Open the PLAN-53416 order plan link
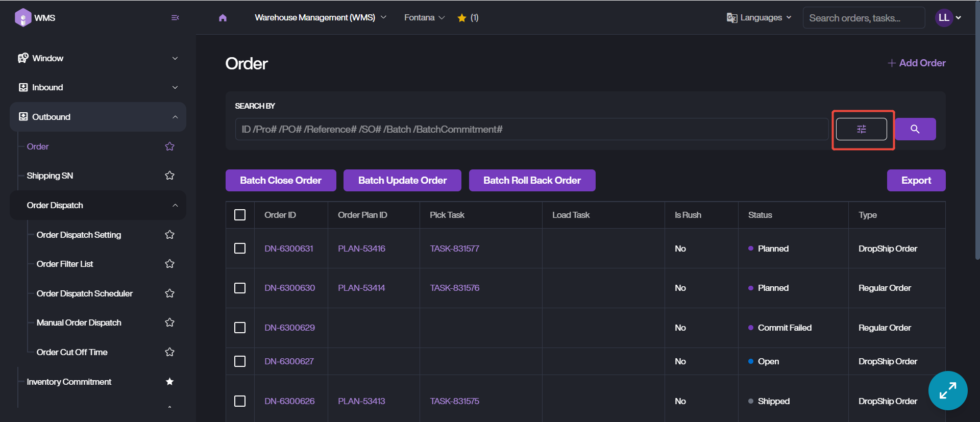The width and height of the screenshot is (980, 422). 361,249
